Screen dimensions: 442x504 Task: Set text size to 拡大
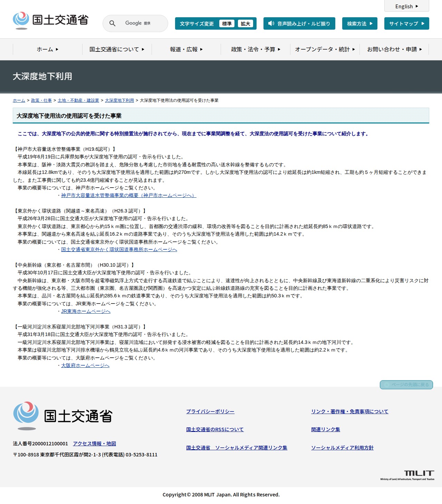(246, 23)
